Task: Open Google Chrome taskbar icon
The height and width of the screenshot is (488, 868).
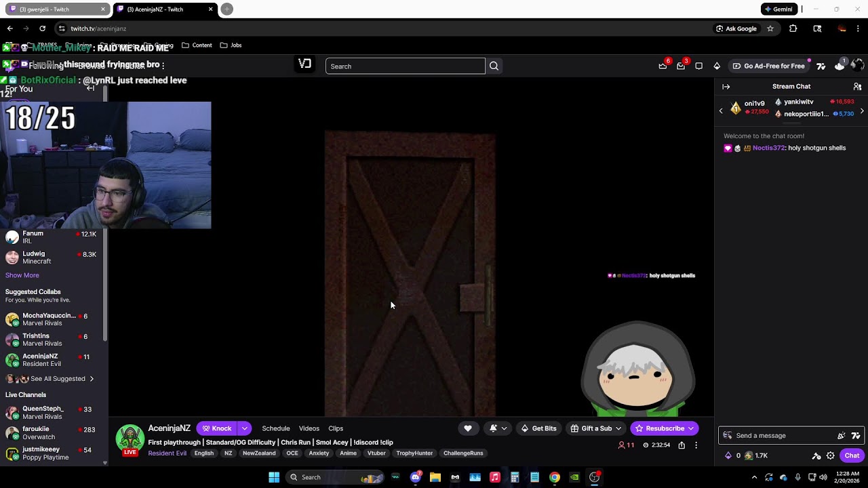Action: (555, 477)
